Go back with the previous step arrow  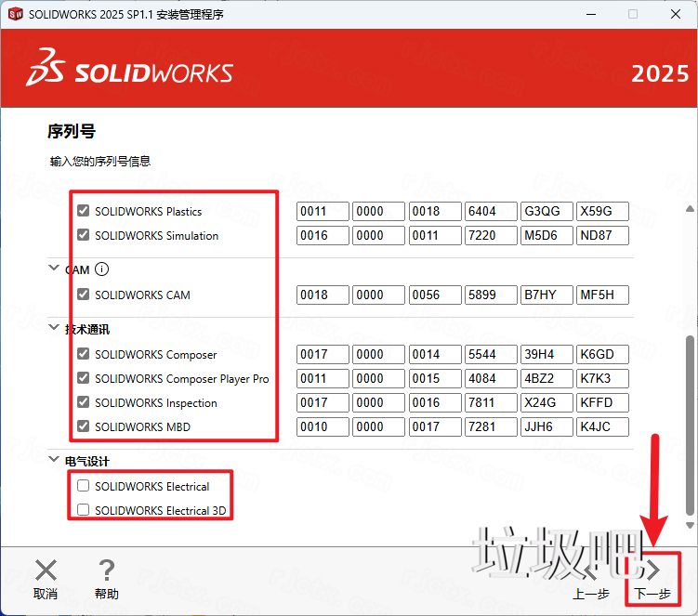pyautogui.click(x=591, y=570)
